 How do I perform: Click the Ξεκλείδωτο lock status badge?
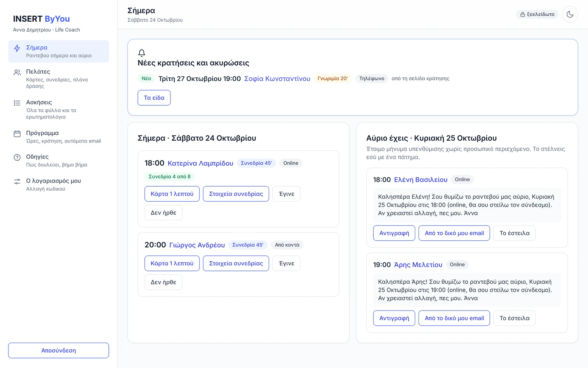(x=537, y=14)
